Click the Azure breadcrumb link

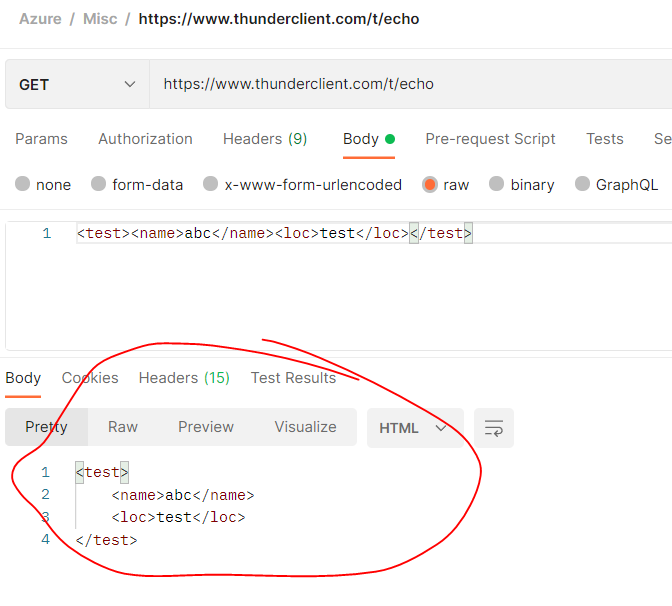[40, 19]
